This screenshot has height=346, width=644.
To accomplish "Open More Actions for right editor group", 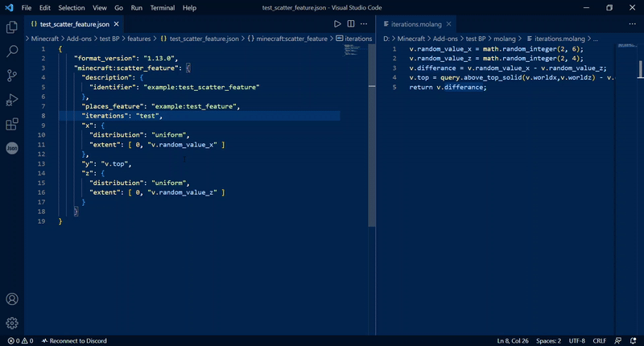I will tap(632, 24).
